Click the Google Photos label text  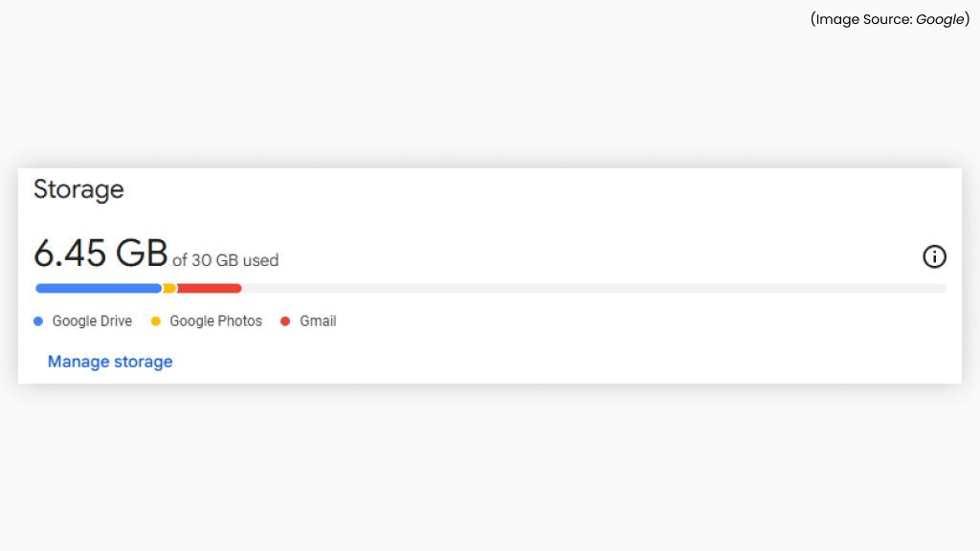(215, 320)
